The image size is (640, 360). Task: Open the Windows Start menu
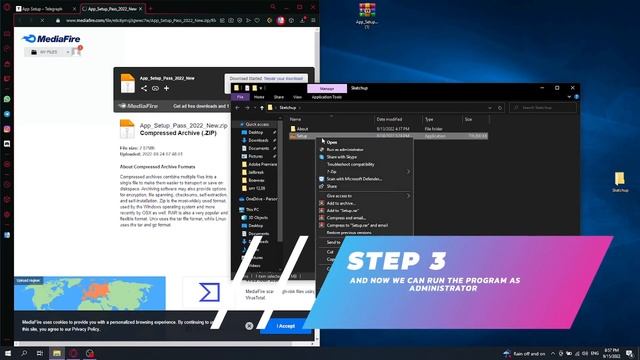coord(8,353)
